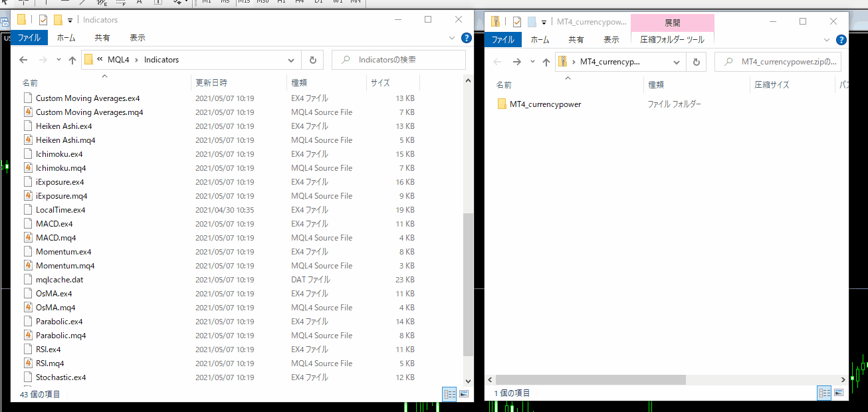
Task: Click horizontal scrollbar thumb in zip window
Action: (590, 379)
